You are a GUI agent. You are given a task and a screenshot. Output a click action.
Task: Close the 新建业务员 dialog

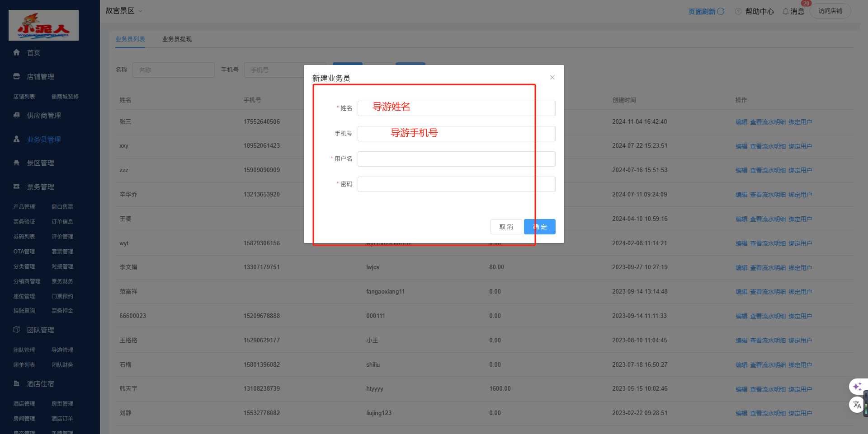[x=552, y=78]
